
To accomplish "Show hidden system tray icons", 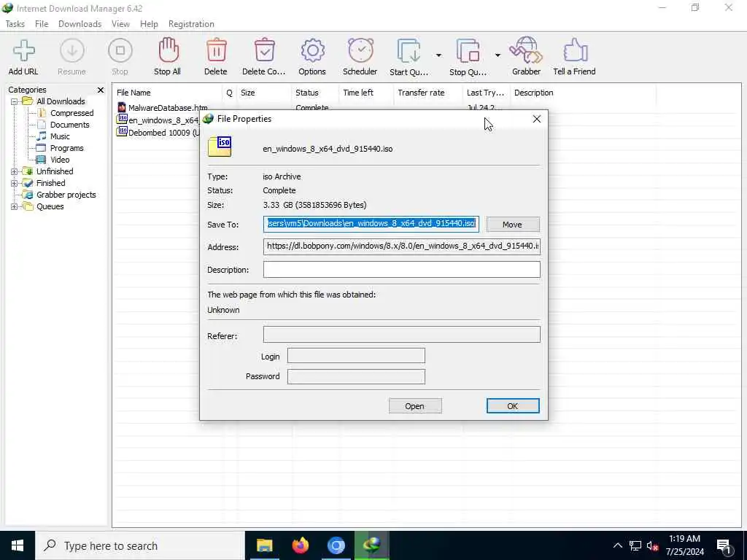I will (617, 545).
